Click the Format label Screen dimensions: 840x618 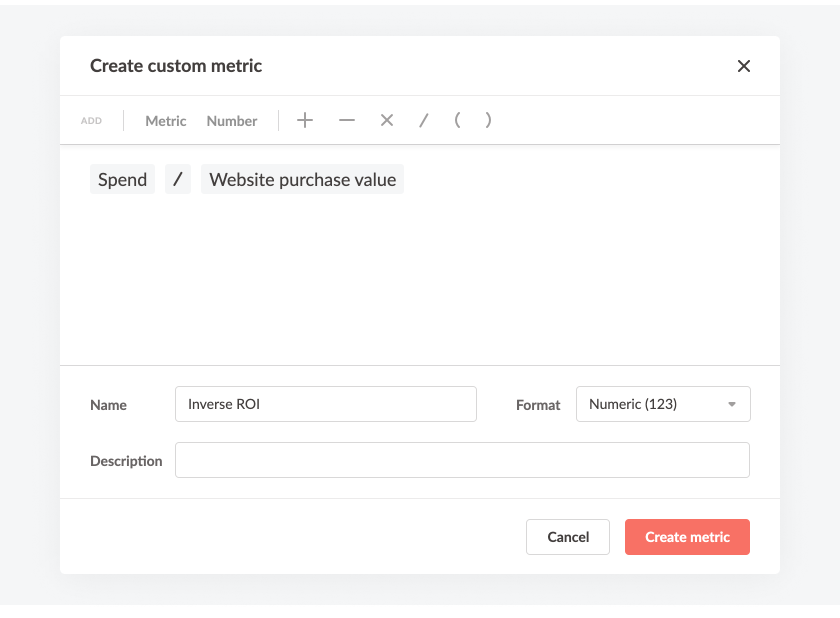[538, 405]
